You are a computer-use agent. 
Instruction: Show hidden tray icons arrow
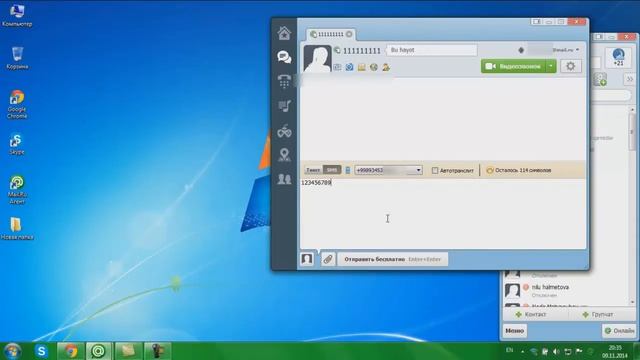tap(522, 351)
